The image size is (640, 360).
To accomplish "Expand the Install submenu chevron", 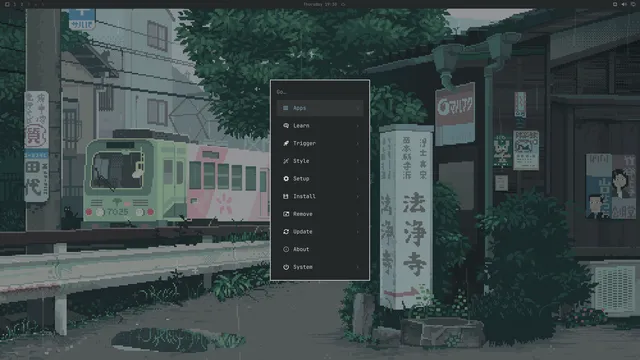I will (358, 196).
